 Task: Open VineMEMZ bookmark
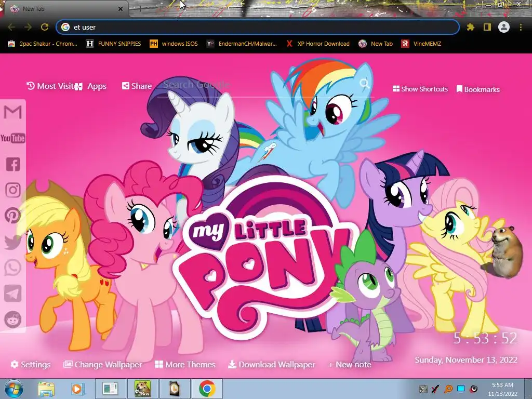click(x=421, y=44)
